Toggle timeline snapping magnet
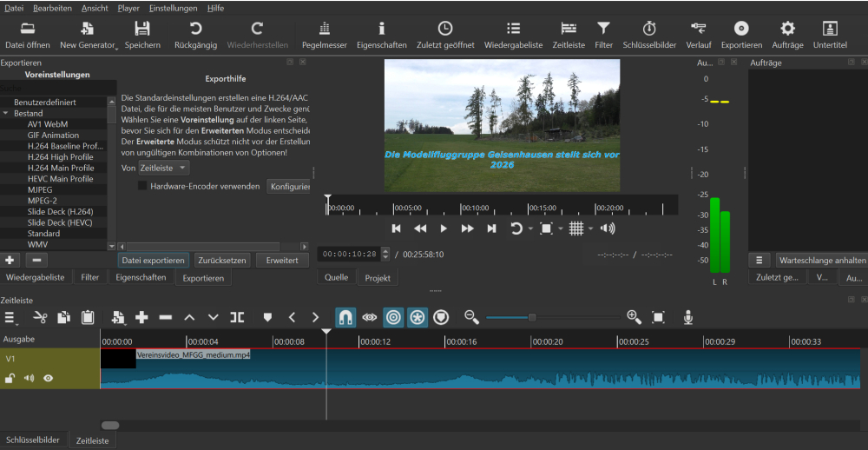This screenshot has height=450, width=868. click(345, 317)
